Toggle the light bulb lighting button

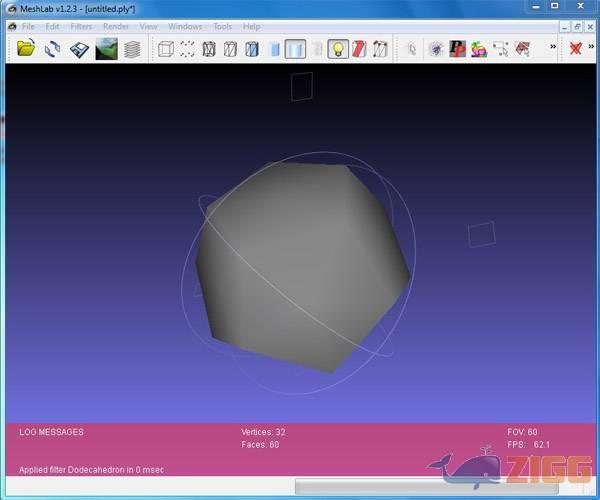(338, 48)
